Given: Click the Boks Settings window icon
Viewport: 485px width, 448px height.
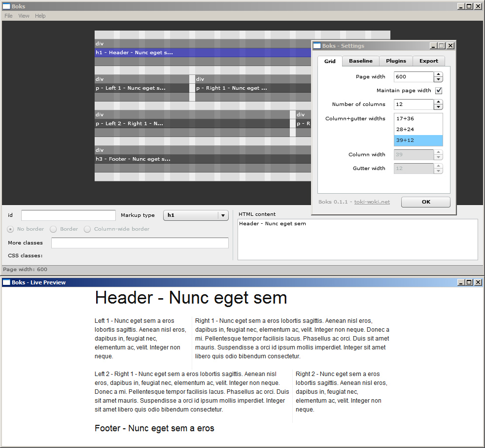Looking at the screenshot, I should tap(317, 46).
